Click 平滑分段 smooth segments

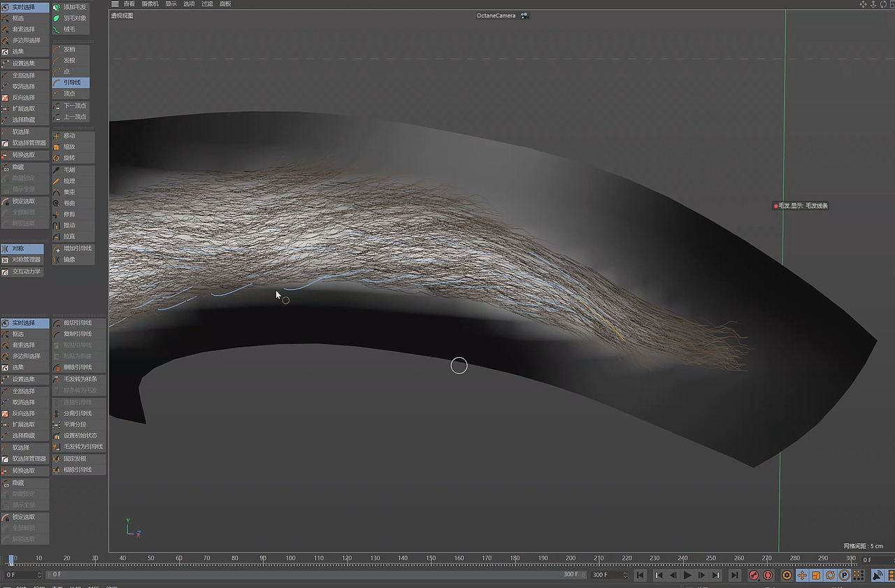point(78,424)
